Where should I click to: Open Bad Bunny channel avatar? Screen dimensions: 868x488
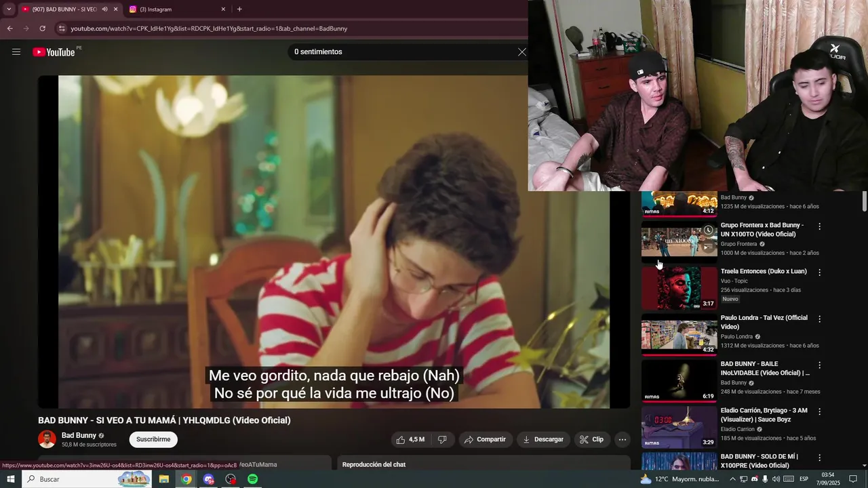[x=47, y=439]
